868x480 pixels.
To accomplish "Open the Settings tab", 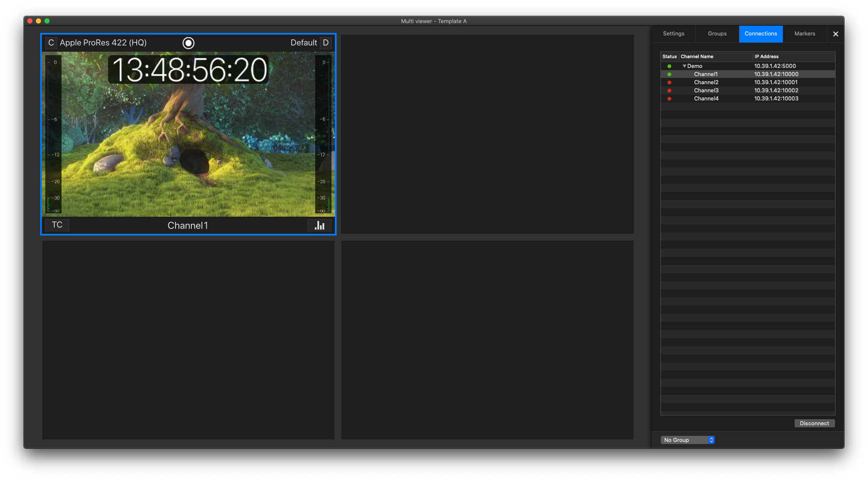I will click(x=674, y=34).
